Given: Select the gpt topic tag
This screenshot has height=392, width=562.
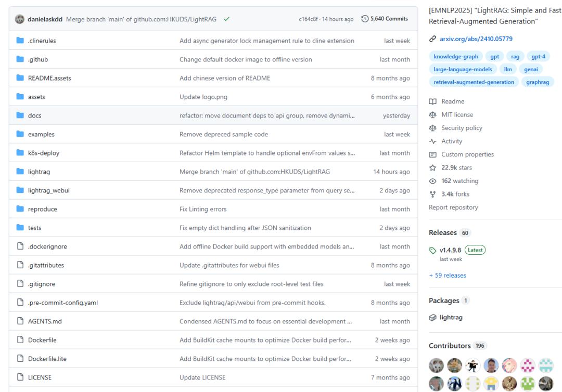Looking at the screenshot, I should (495, 56).
